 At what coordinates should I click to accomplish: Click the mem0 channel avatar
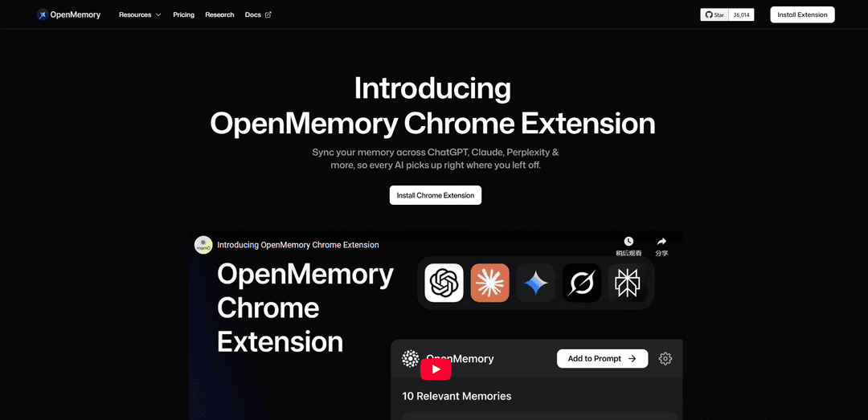pyautogui.click(x=203, y=245)
